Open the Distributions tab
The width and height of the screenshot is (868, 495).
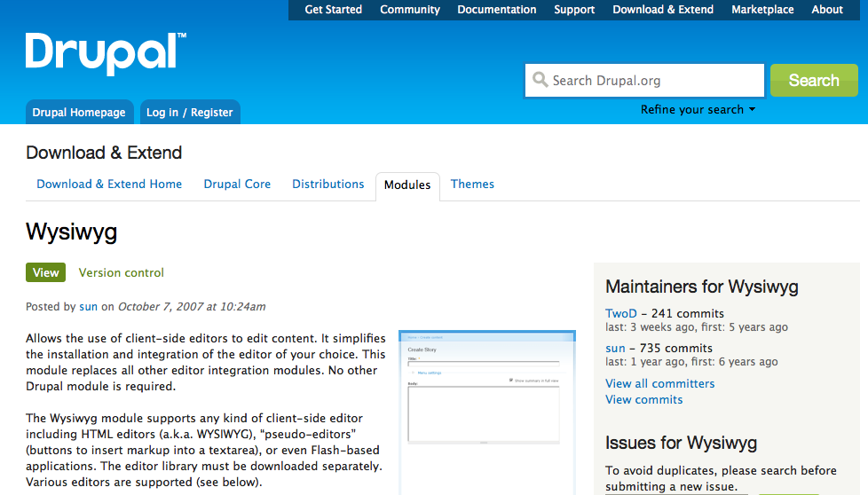[327, 185]
